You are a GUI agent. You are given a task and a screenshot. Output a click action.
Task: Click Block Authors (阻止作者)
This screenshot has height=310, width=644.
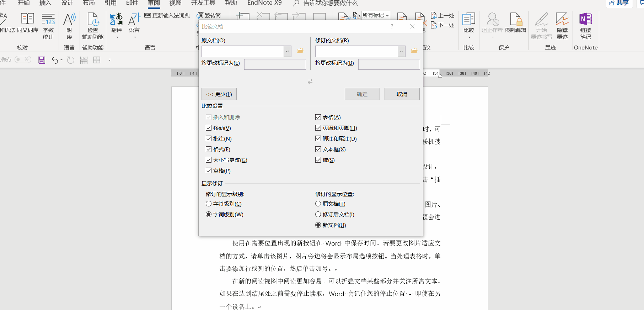[492, 26]
